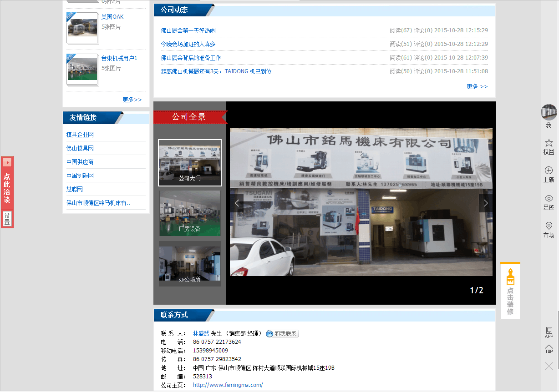Open article 佛山展会背后的准备工作
Image resolution: width=559 pixels, height=392 pixels.
coord(191,58)
